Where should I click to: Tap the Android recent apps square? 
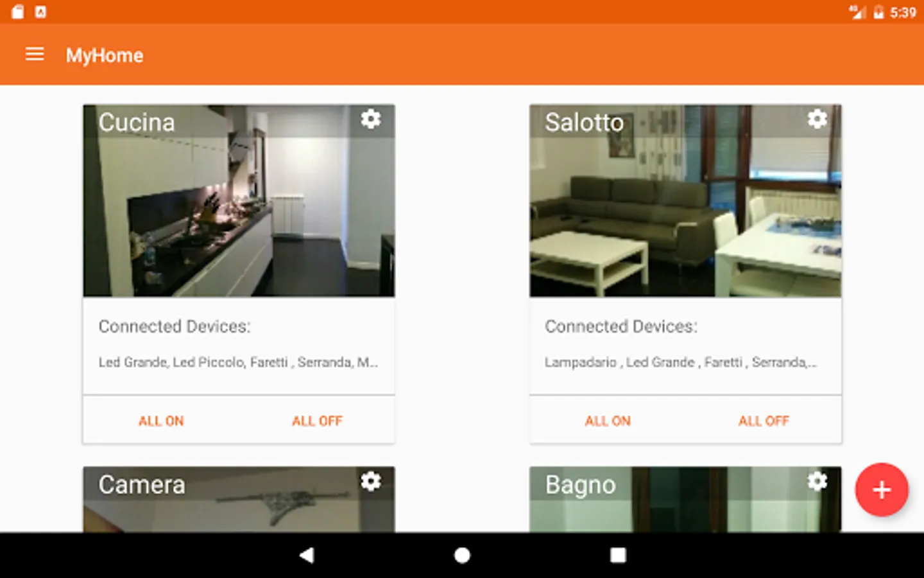click(x=618, y=555)
